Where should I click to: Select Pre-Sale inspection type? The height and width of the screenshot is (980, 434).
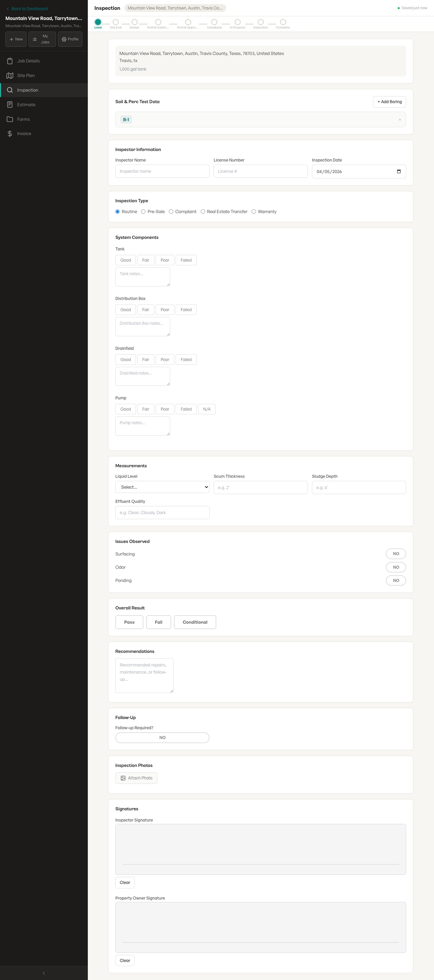pyautogui.click(x=143, y=211)
